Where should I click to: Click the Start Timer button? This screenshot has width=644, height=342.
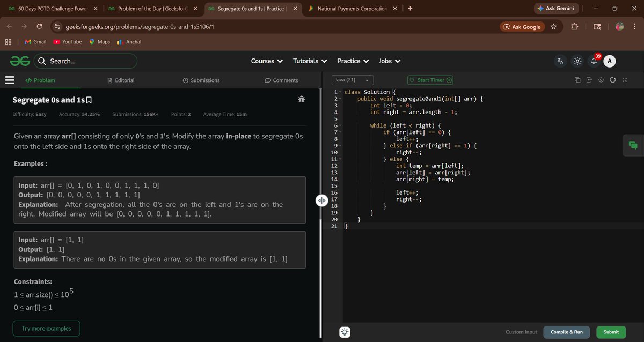tap(430, 80)
